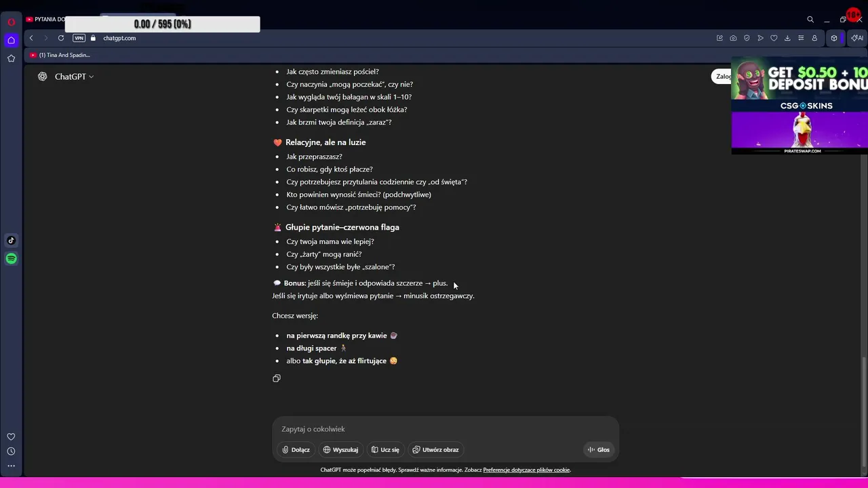This screenshot has width=868, height=488.
Task: Go back with the browser back arrow
Action: point(31,38)
